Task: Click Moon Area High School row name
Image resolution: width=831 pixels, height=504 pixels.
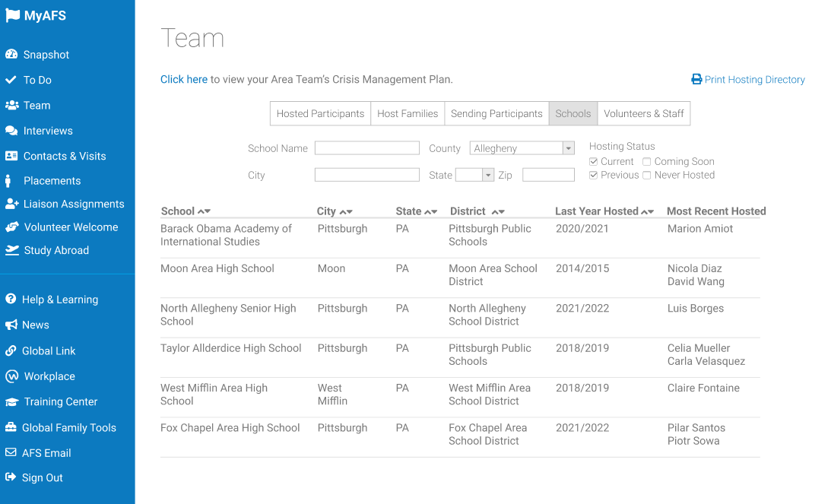Action: pyautogui.click(x=217, y=268)
